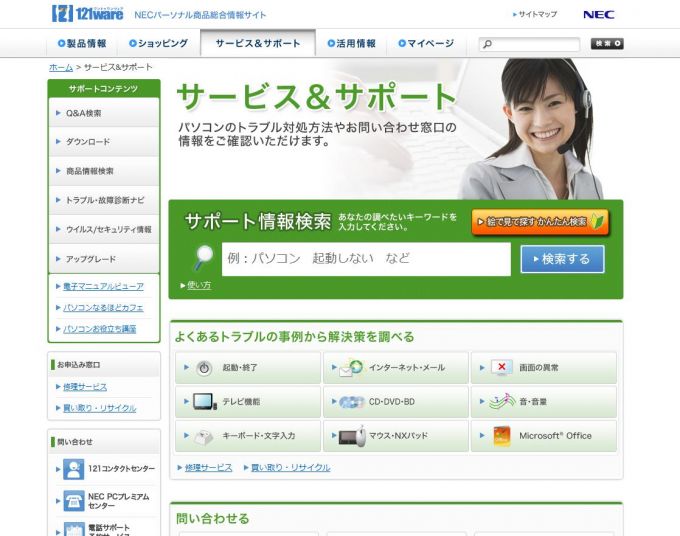Click the telephone icon NEC PCプレミアムセンター
680x536 pixels.
tap(74, 501)
